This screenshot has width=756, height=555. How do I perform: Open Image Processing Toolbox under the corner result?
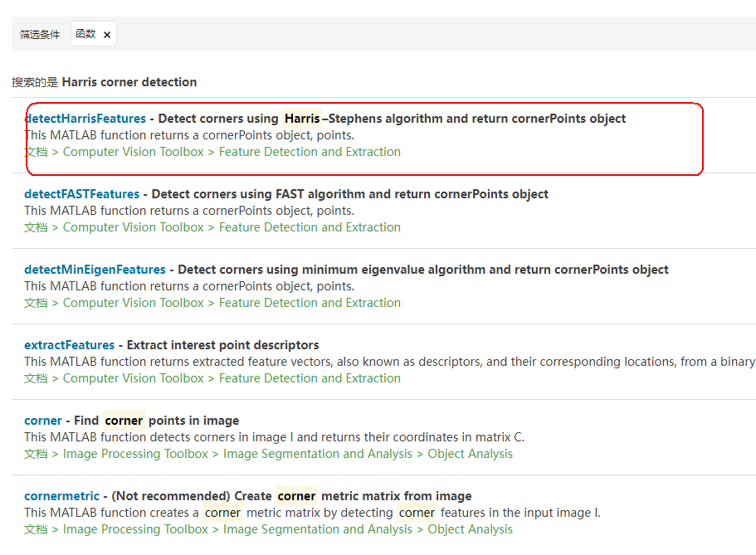pos(135,454)
